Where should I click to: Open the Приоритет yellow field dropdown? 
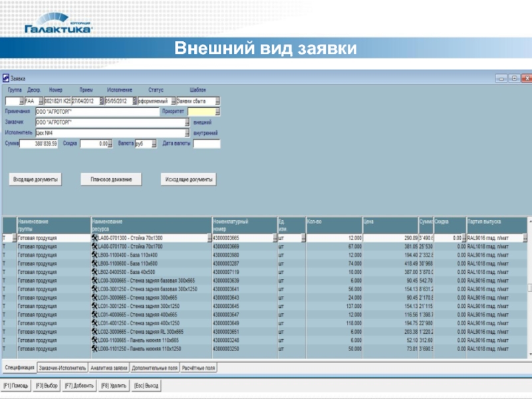tap(217, 112)
